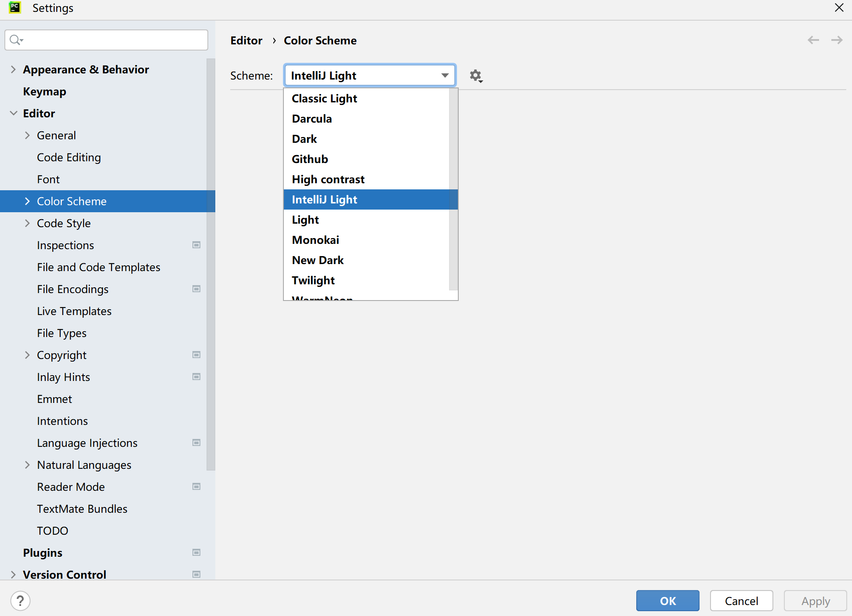Click the project-level icon beside Copyright
The width and height of the screenshot is (852, 616).
(196, 355)
